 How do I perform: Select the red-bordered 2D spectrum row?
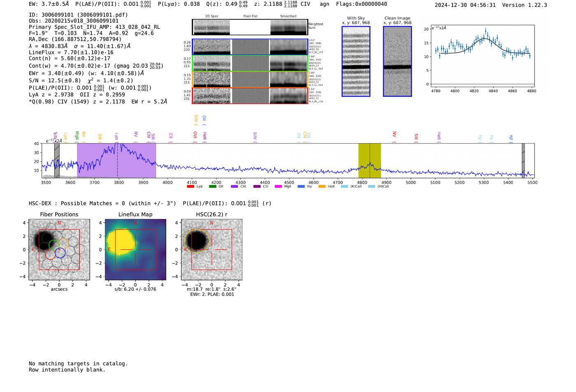(250, 96)
